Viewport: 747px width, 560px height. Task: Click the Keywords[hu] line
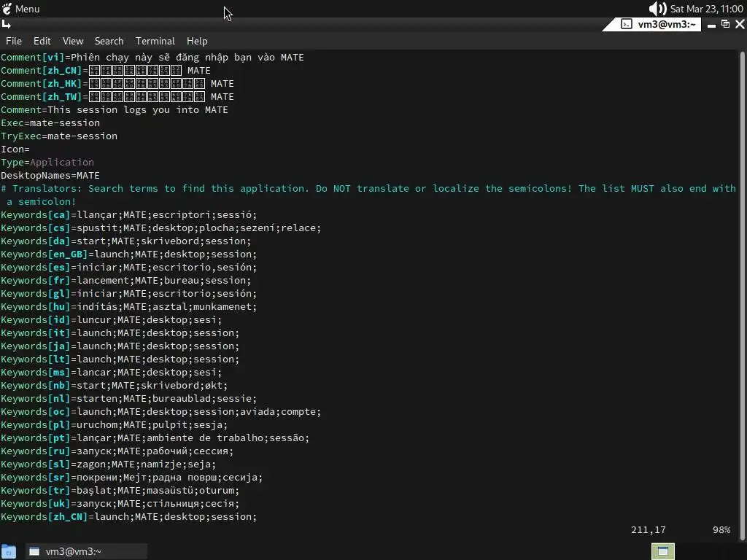coord(128,307)
